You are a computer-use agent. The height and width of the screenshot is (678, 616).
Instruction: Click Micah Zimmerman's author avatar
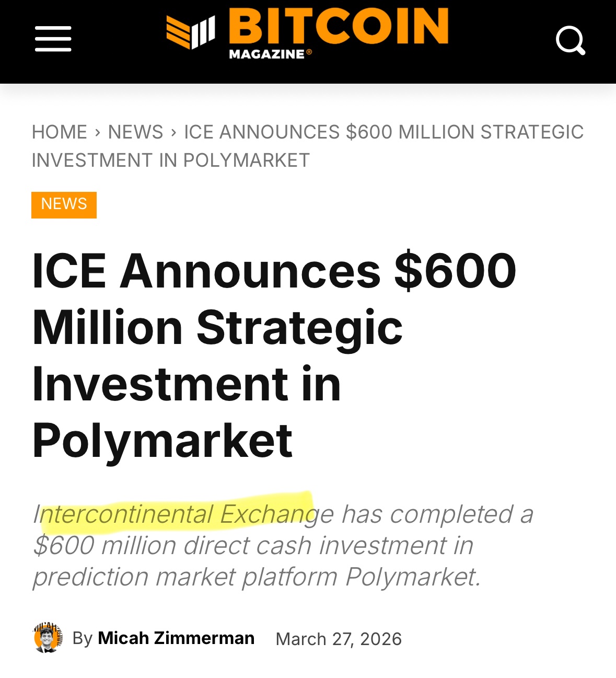pos(48,638)
